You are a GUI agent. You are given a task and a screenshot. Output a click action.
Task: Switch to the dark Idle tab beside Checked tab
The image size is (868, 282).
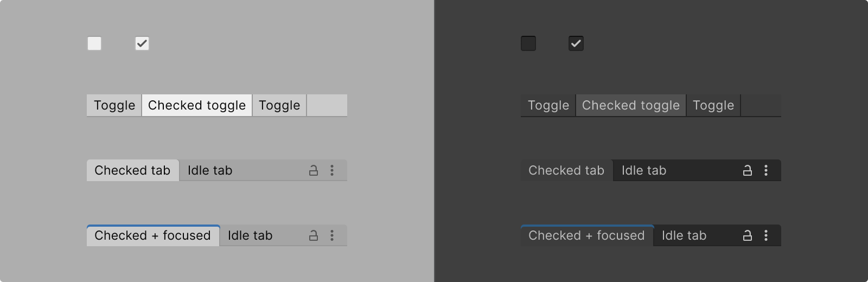click(644, 171)
